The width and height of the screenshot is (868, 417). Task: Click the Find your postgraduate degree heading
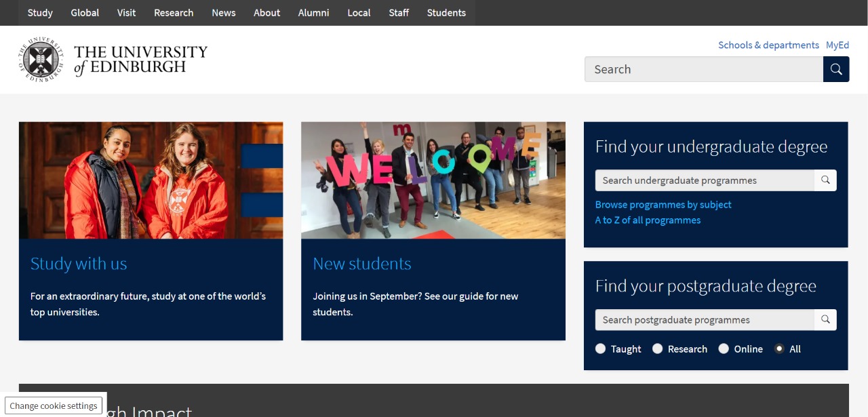706,285
